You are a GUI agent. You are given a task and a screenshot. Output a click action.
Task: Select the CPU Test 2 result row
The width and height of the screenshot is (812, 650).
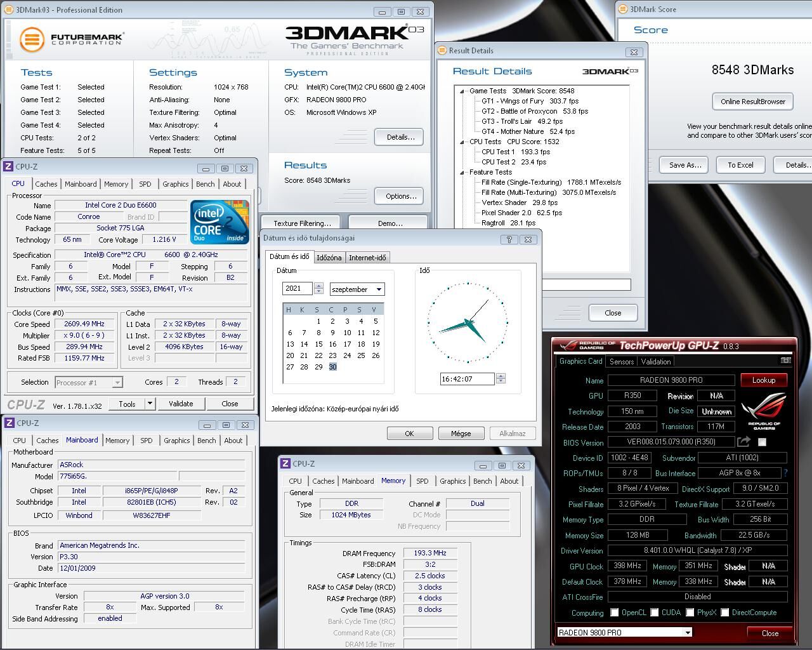pyautogui.click(x=513, y=162)
